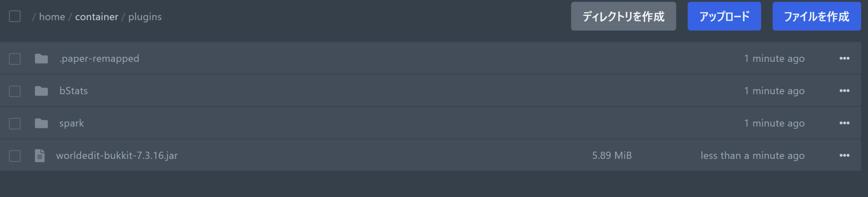This screenshot has height=197, width=868.
Task: Open more actions menu for spark folder
Action: 844,123
